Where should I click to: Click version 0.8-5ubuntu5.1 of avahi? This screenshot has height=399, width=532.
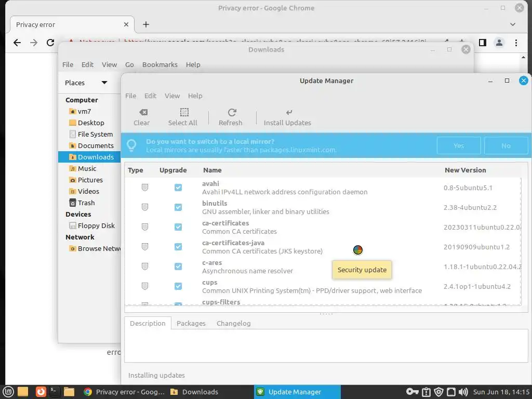[x=468, y=188]
